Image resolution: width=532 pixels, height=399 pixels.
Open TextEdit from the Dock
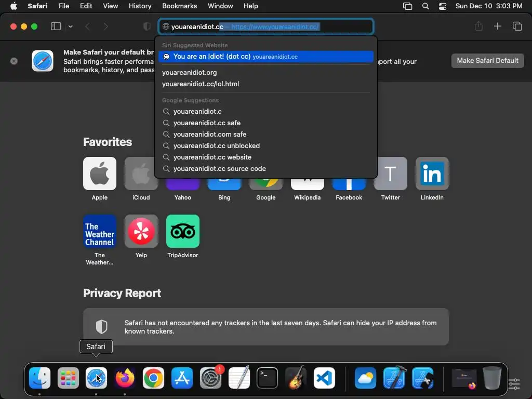pyautogui.click(x=239, y=378)
